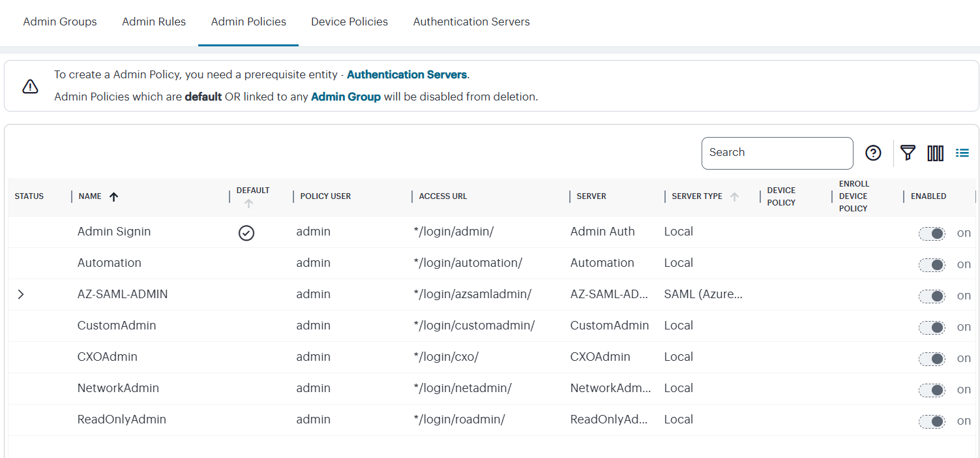Click Server Type column sort arrow
Image resolution: width=980 pixels, height=458 pixels.
(734, 196)
